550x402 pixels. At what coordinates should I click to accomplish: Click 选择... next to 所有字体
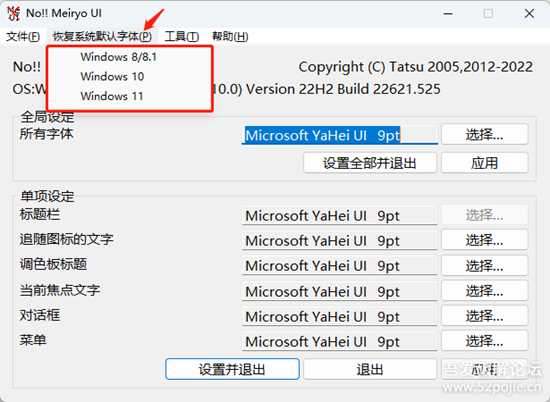point(484,135)
